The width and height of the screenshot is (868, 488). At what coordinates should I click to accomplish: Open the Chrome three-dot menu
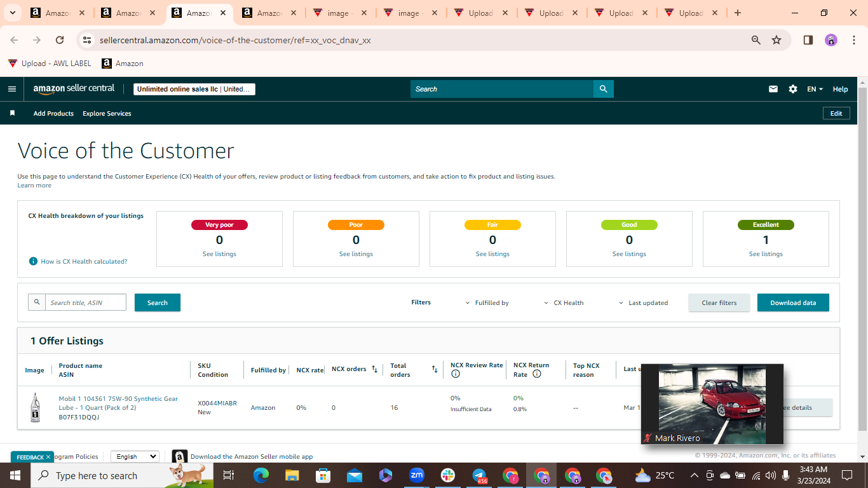[x=853, y=40]
